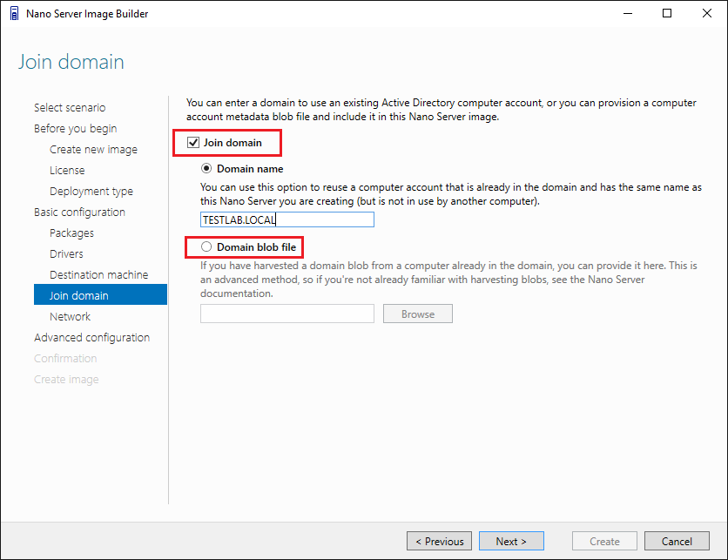Maximize the Nano Server Image Builder window
Viewport: 728px width, 560px height.
667,13
